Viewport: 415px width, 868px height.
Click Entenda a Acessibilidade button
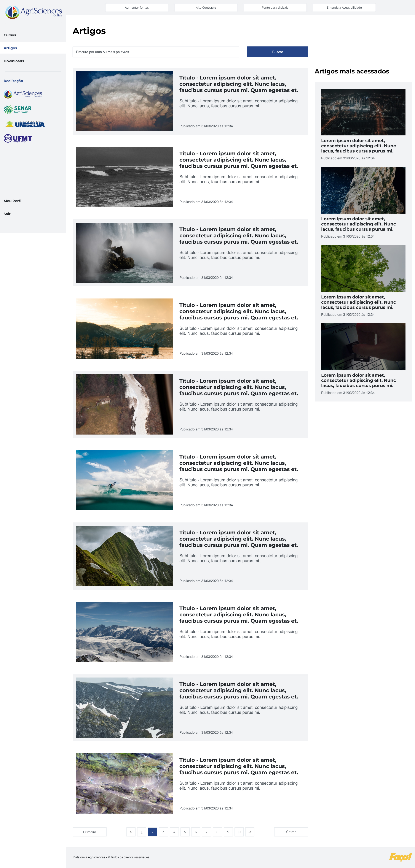click(x=344, y=7)
